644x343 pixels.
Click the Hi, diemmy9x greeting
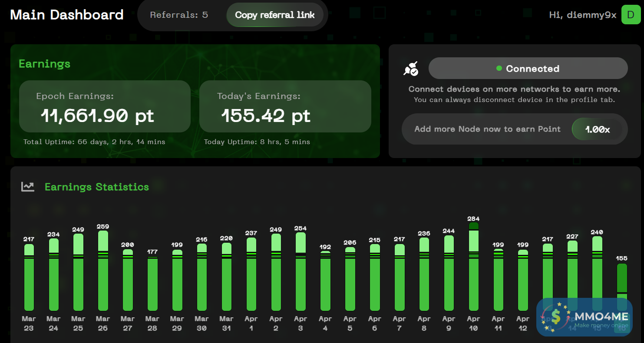[583, 15]
